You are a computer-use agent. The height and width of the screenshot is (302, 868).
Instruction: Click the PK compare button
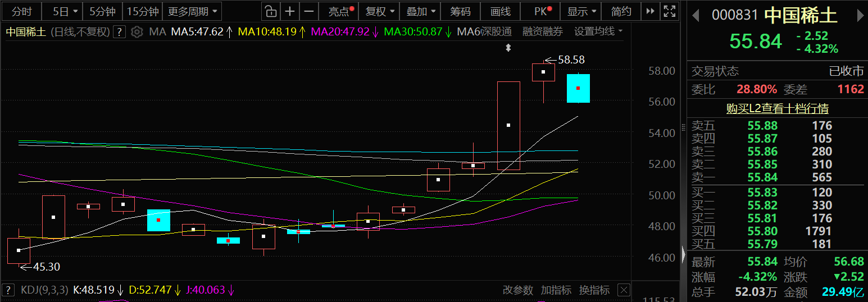point(542,11)
